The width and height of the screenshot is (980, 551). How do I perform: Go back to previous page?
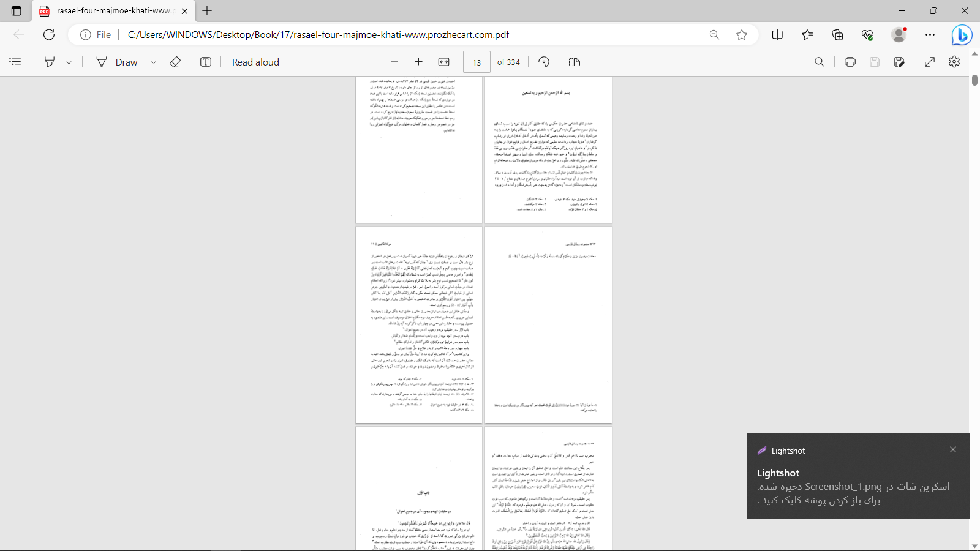point(19,35)
